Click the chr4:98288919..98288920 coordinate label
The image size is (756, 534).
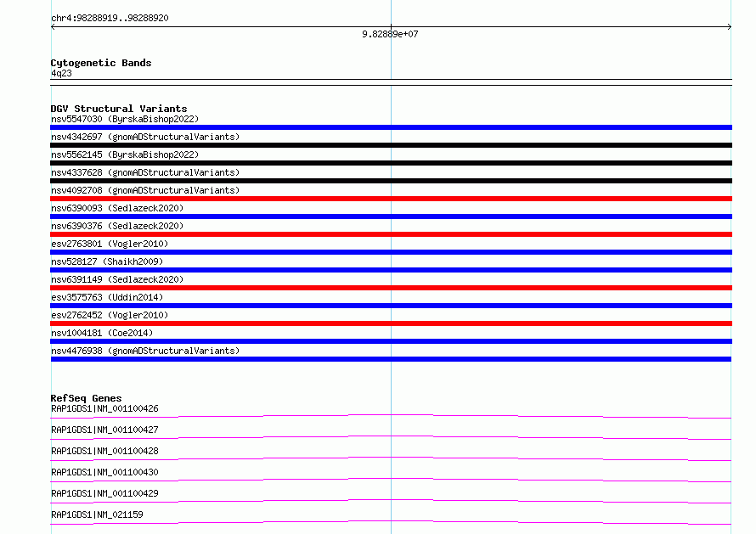[x=110, y=19]
